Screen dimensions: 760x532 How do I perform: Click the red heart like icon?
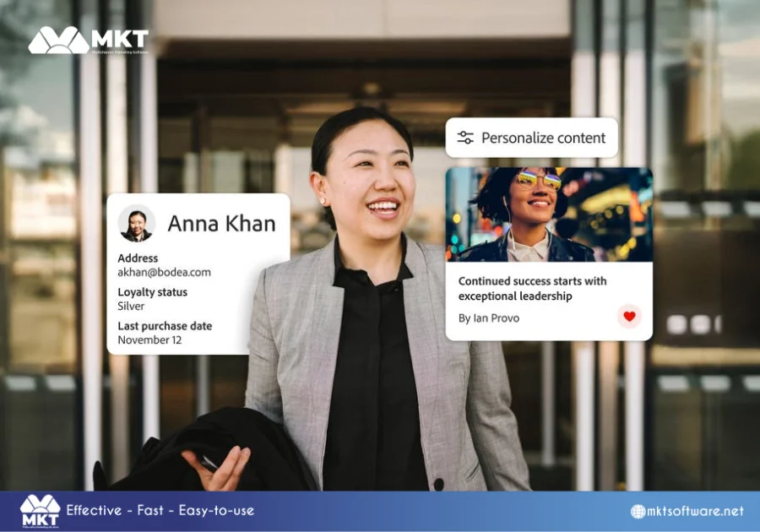[x=629, y=317]
